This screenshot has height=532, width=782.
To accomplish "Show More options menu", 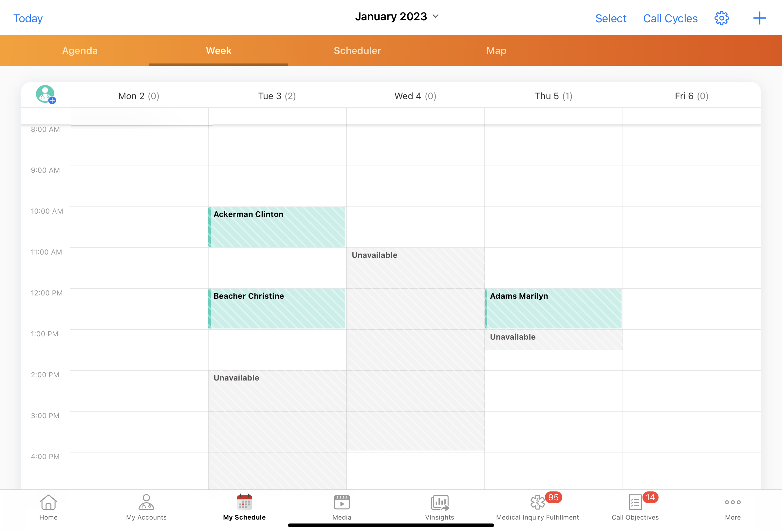I will pos(733,507).
